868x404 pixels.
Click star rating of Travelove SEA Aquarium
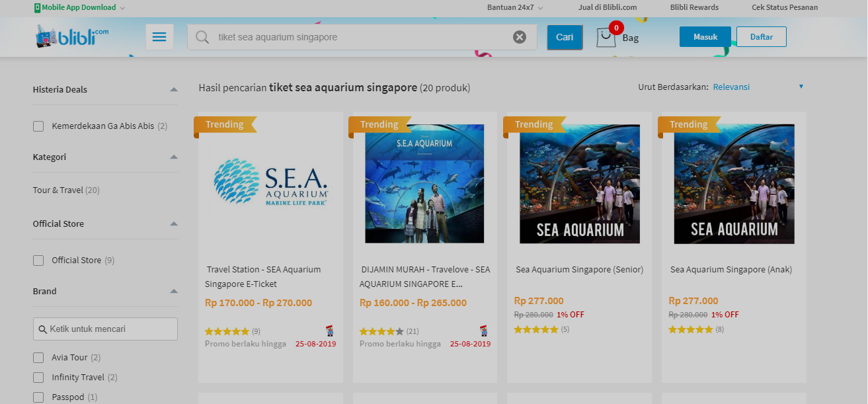[381, 331]
